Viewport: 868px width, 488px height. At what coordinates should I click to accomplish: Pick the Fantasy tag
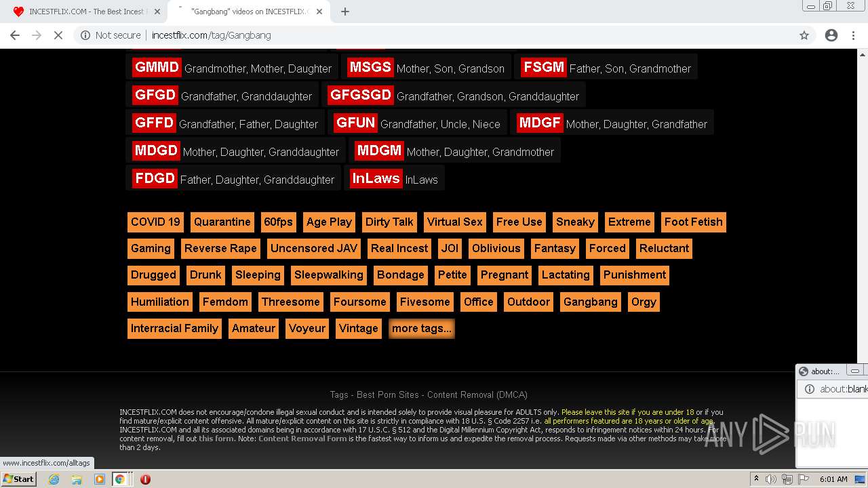click(x=555, y=248)
